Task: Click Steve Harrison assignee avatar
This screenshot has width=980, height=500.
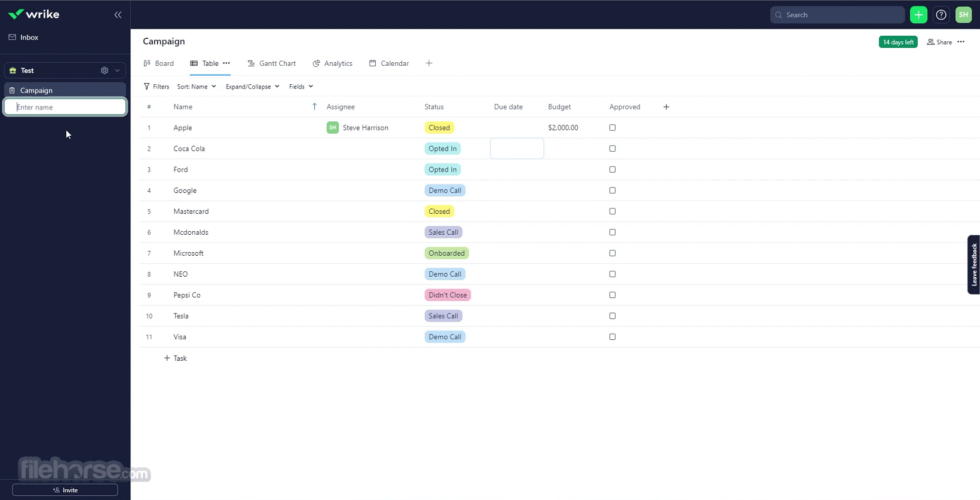Action: click(x=333, y=127)
